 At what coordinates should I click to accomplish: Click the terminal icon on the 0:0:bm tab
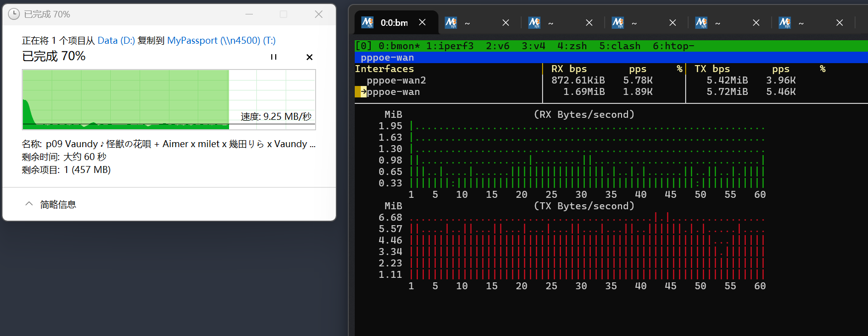pos(367,22)
